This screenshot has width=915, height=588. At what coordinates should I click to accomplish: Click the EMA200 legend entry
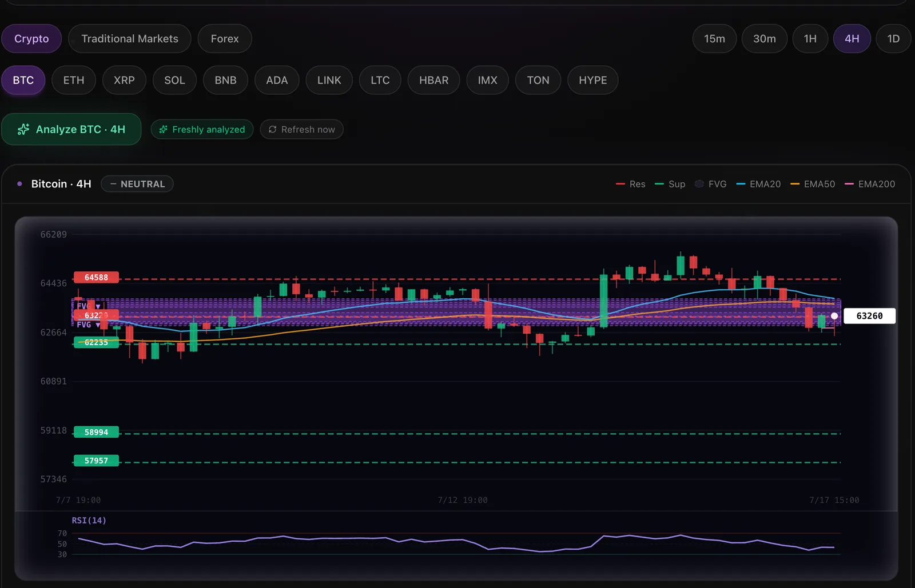pos(870,184)
